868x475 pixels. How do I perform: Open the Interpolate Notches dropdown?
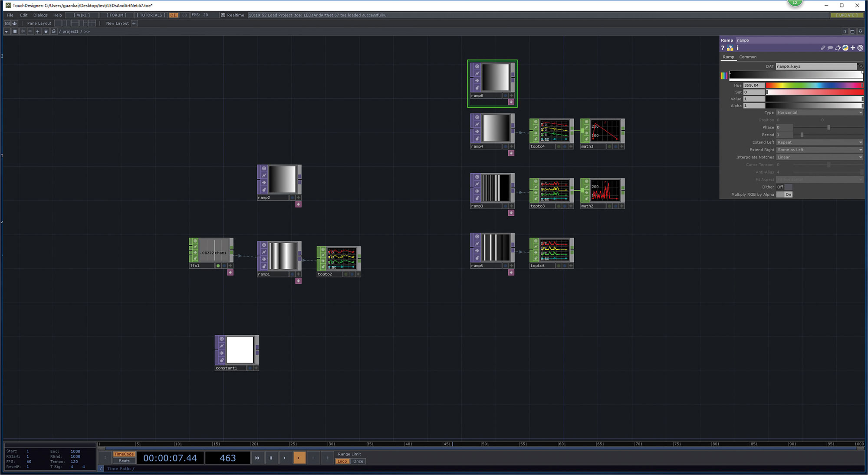pos(819,157)
